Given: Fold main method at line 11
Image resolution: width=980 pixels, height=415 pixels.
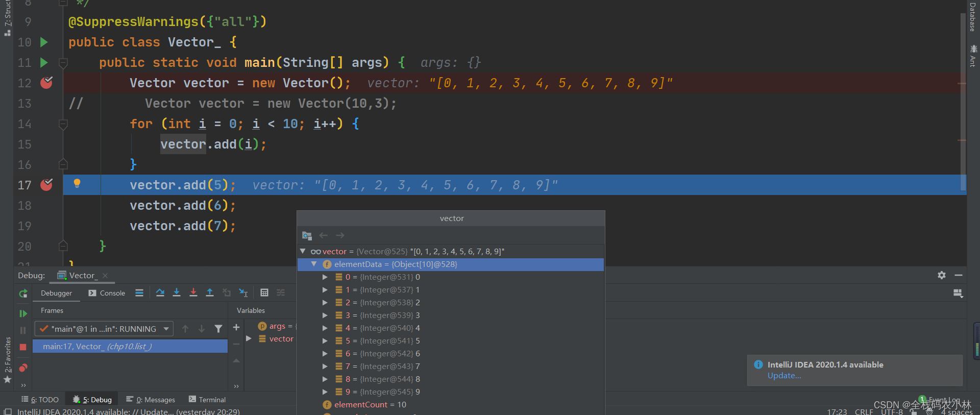Looking at the screenshot, I should (63, 63).
